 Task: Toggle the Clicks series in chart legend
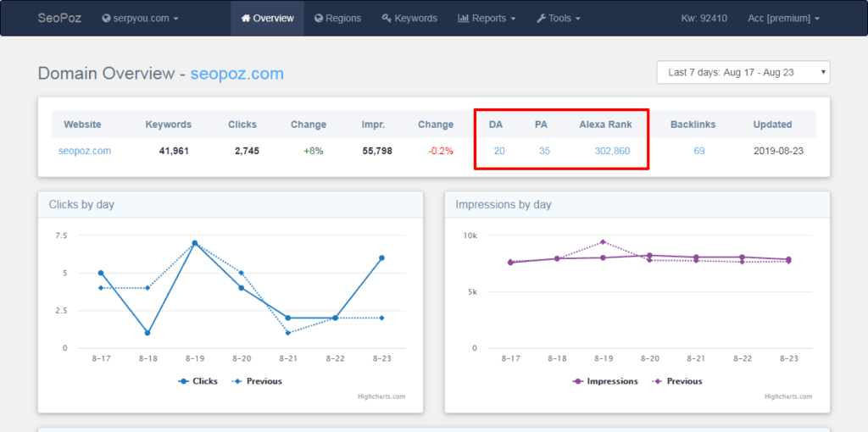pos(198,381)
